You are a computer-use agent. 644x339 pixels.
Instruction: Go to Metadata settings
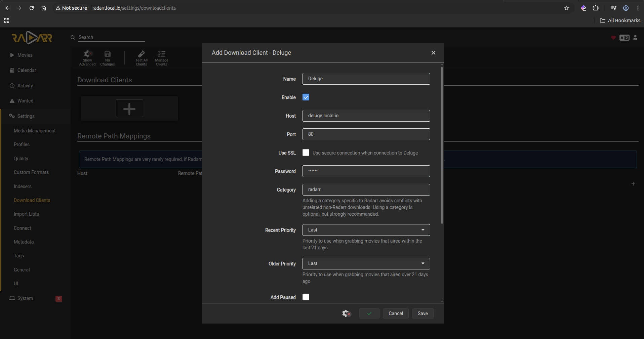point(24,242)
